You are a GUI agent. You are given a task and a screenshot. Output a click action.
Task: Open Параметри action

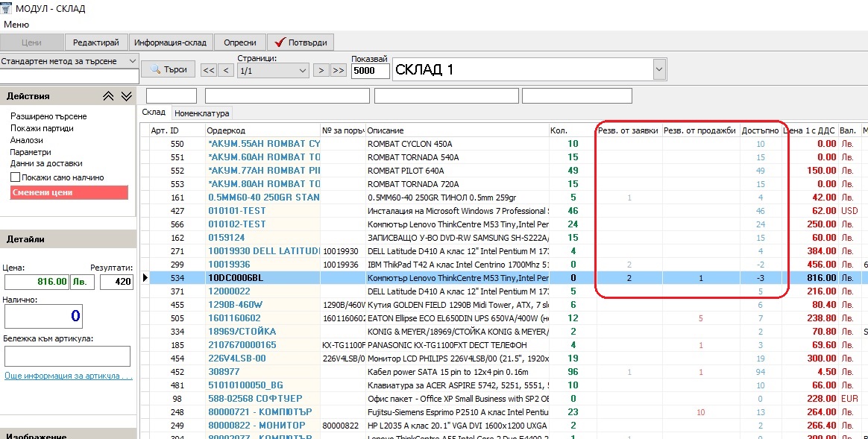[x=31, y=152]
